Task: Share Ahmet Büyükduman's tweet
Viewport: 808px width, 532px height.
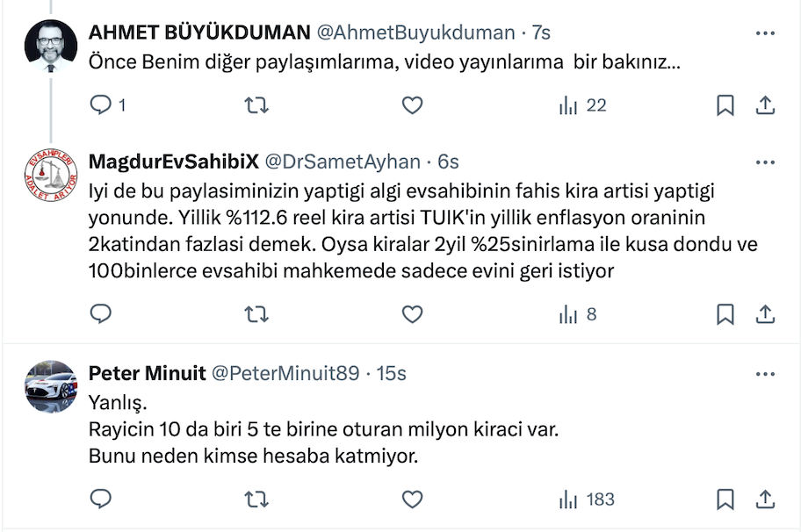Action: pyautogui.click(x=765, y=106)
